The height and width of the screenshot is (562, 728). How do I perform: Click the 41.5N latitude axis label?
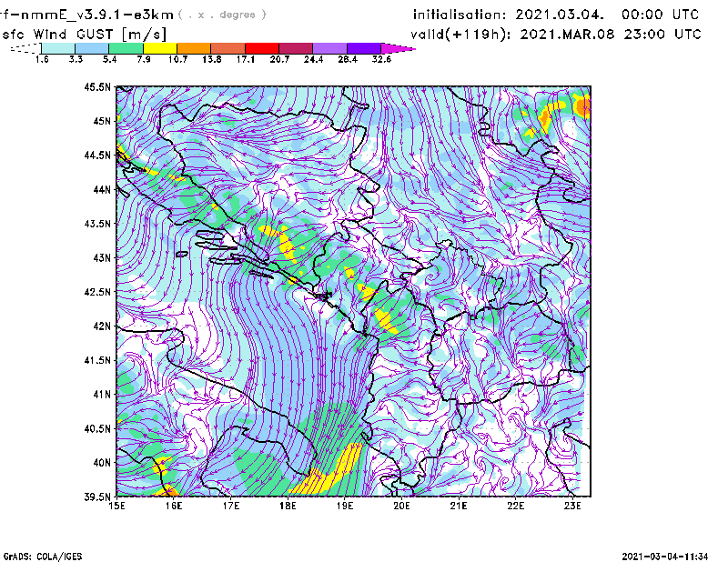(97, 360)
